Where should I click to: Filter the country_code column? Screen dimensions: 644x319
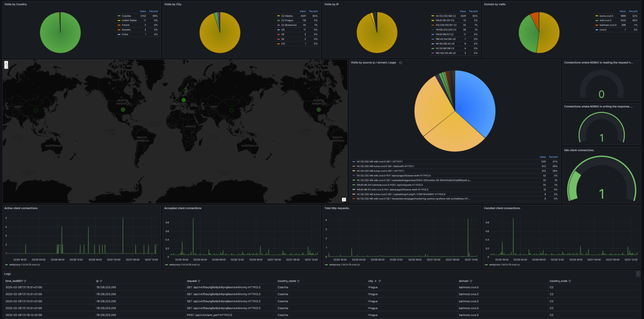(570, 281)
